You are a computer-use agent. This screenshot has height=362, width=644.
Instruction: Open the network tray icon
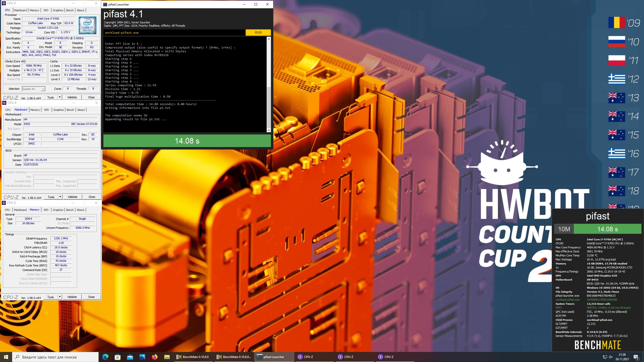[x=605, y=357]
